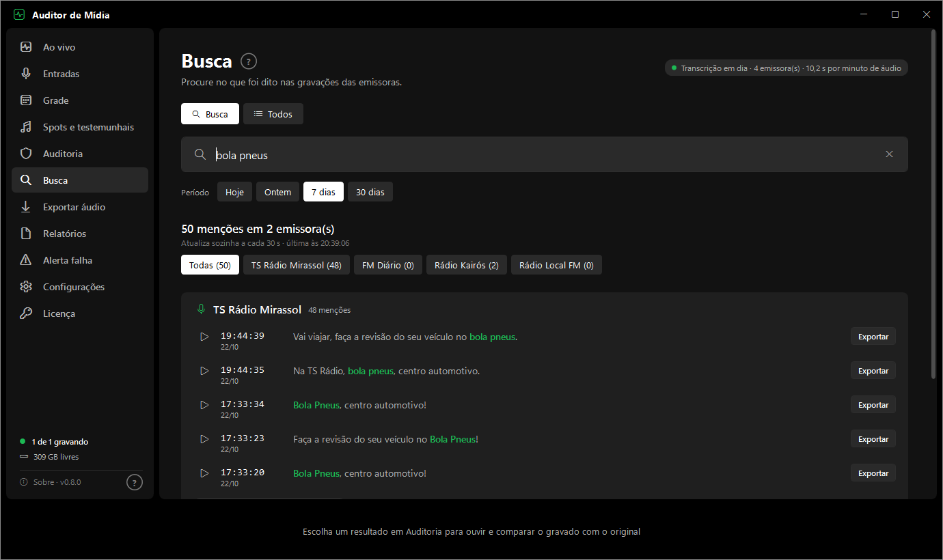Open Alerta falha warning icon

pos(26,260)
